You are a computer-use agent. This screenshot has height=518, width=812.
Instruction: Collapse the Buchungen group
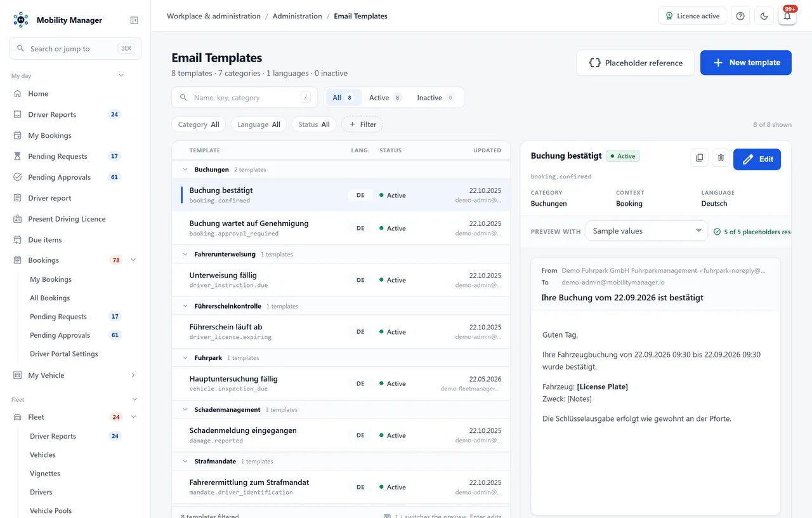(x=185, y=169)
